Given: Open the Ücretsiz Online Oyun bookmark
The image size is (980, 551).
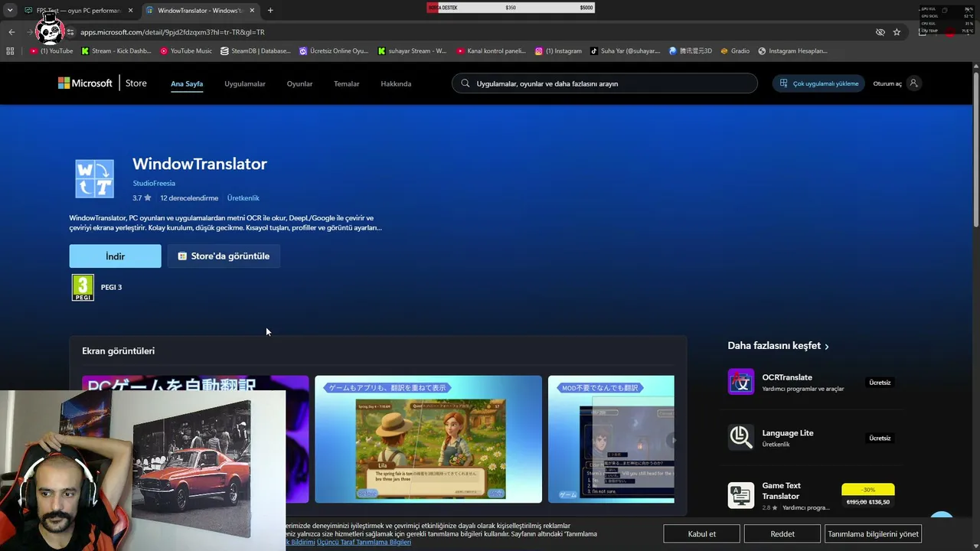Looking at the screenshot, I should click(334, 51).
